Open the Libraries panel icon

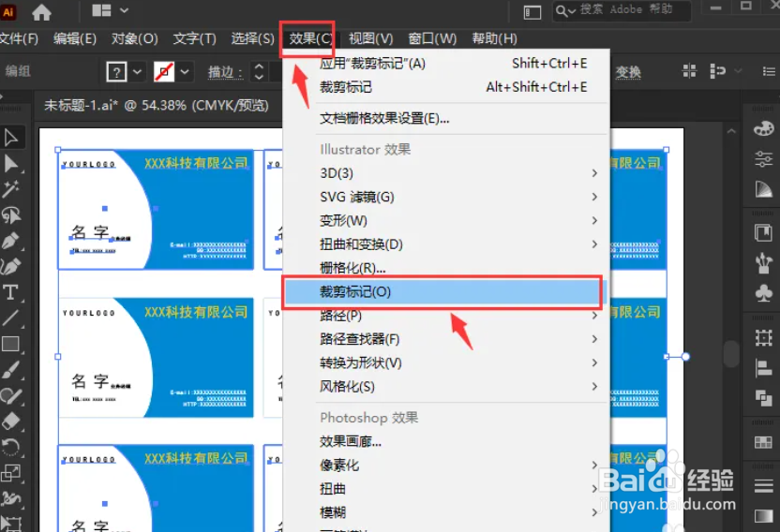[x=763, y=232]
